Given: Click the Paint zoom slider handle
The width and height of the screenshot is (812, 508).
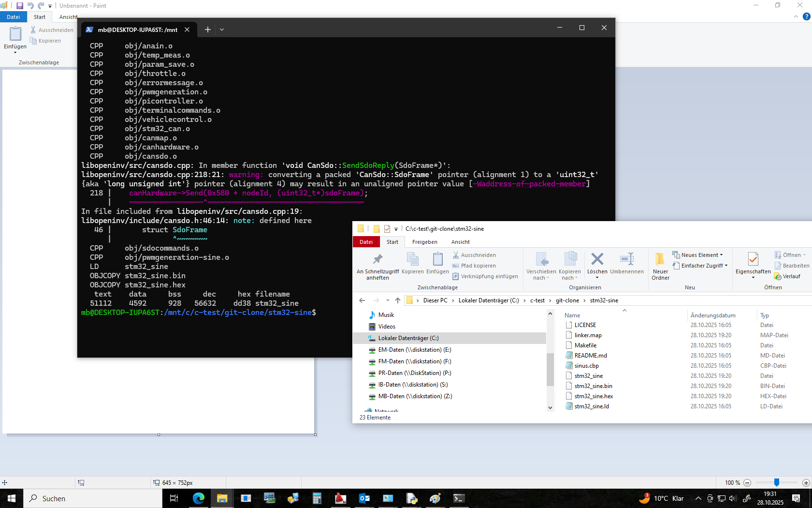Looking at the screenshot, I should [x=776, y=482].
